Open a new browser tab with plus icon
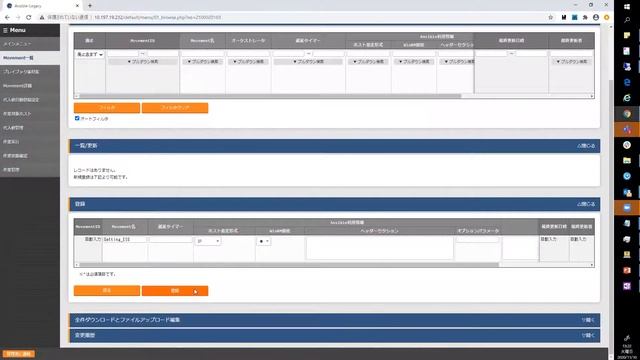The image size is (640, 360). (90, 6)
